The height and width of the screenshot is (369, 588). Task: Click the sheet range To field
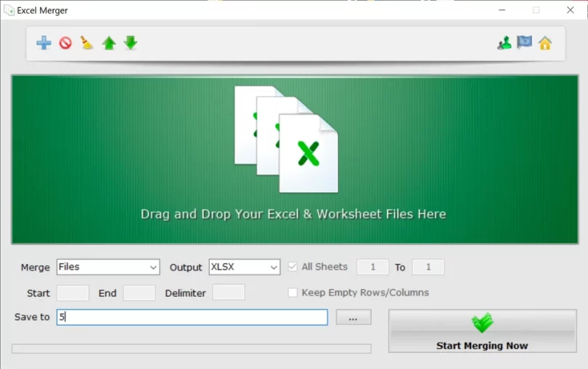click(428, 267)
